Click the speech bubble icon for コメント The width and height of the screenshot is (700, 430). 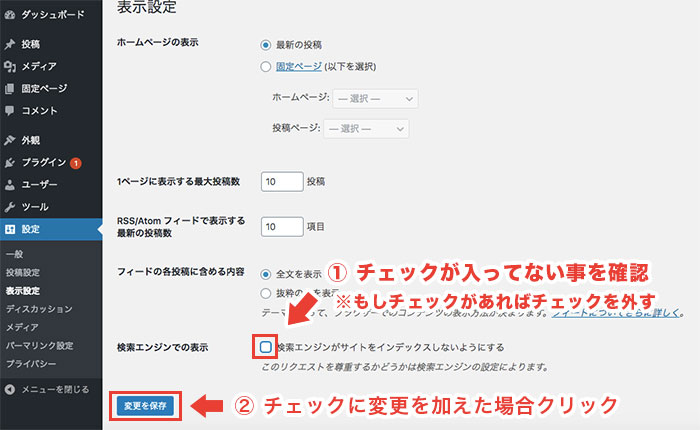[10, 111]
